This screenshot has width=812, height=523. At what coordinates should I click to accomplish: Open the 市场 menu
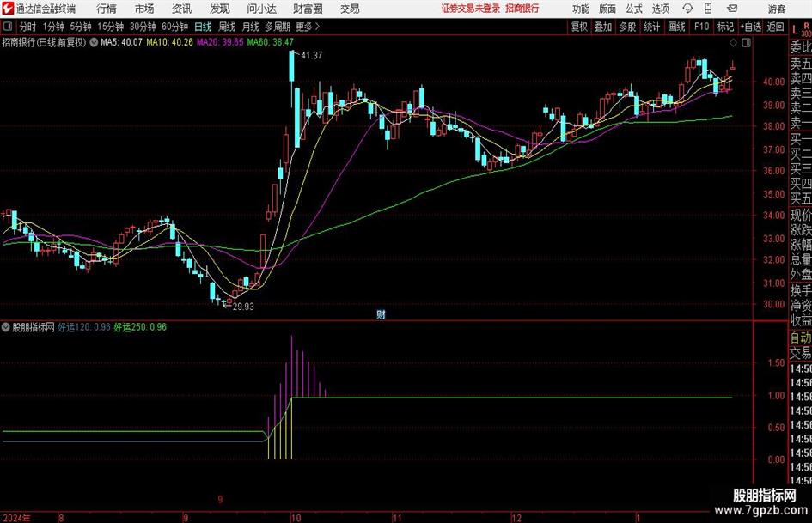click(x=144, y=9)
